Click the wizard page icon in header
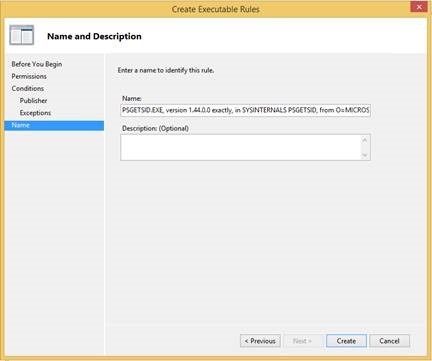 pos(22,35)
